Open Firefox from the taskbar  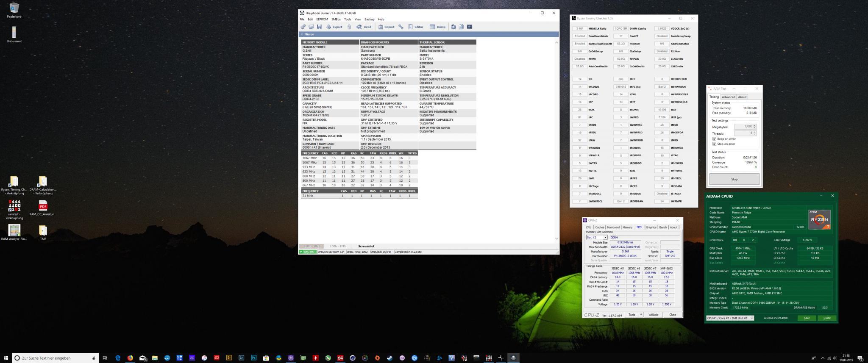click(130, 358)
